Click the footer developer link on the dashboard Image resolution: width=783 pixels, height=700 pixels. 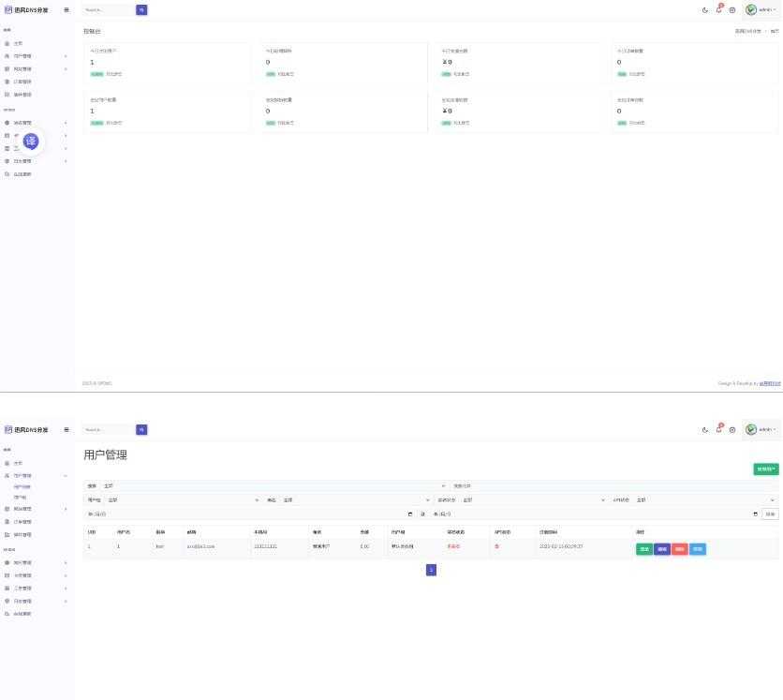click(769, 383)
